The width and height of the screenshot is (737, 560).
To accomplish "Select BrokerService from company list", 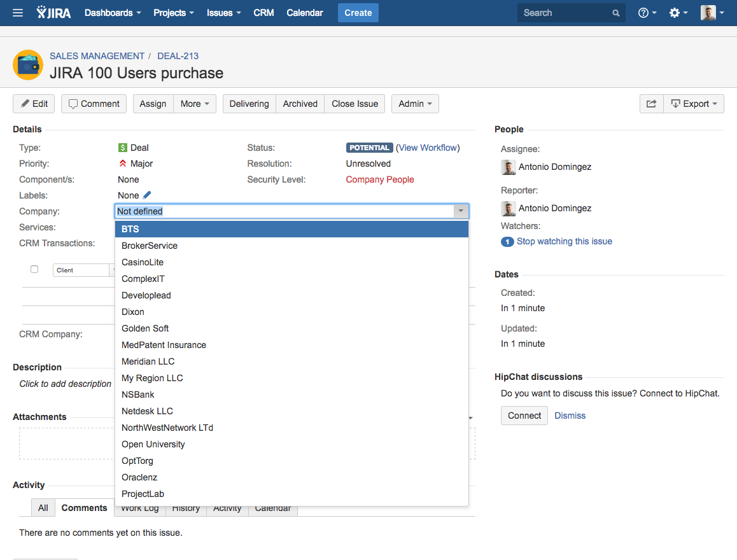I will click(x=150, y=246).
